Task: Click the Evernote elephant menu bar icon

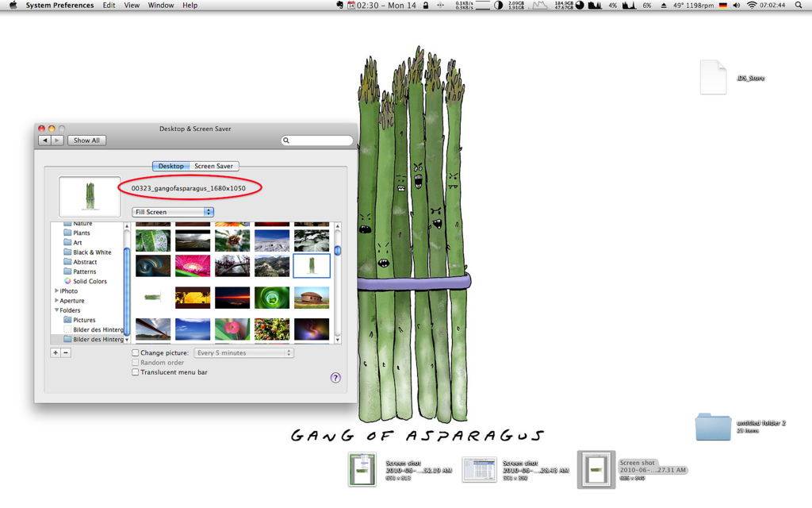Action: [339, 6]
